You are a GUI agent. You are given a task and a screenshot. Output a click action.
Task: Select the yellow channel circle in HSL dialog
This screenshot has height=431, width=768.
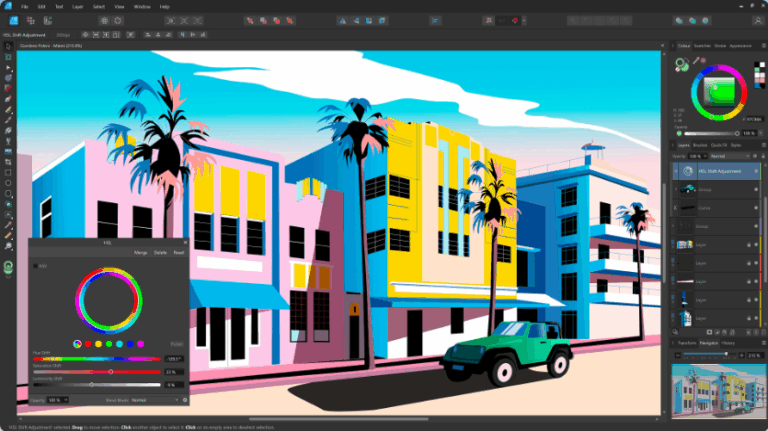tap(98, 344)
